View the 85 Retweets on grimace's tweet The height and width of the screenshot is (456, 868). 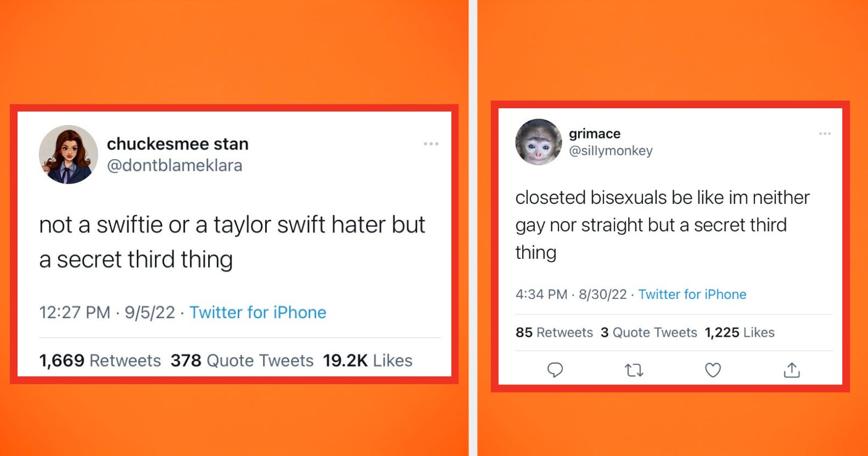tap(555, 332)
